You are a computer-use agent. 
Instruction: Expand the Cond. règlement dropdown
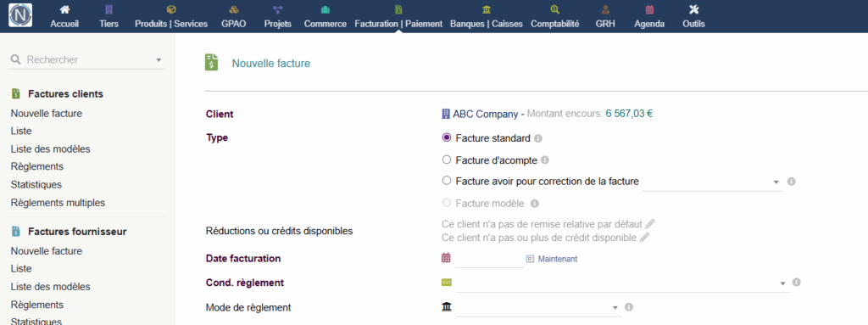click(622, 283)
